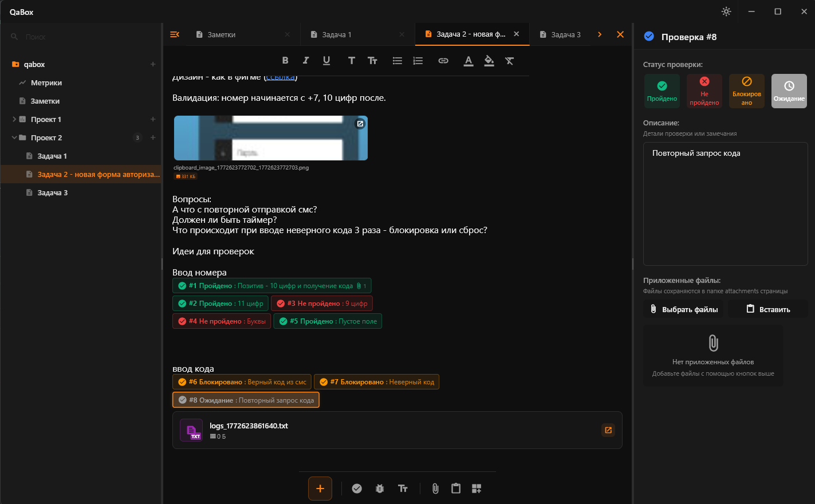This screenshot has width=815, height=504.
Task: Toggle bold formatting in editor toolbar
Action: click(x=285, y=61)
